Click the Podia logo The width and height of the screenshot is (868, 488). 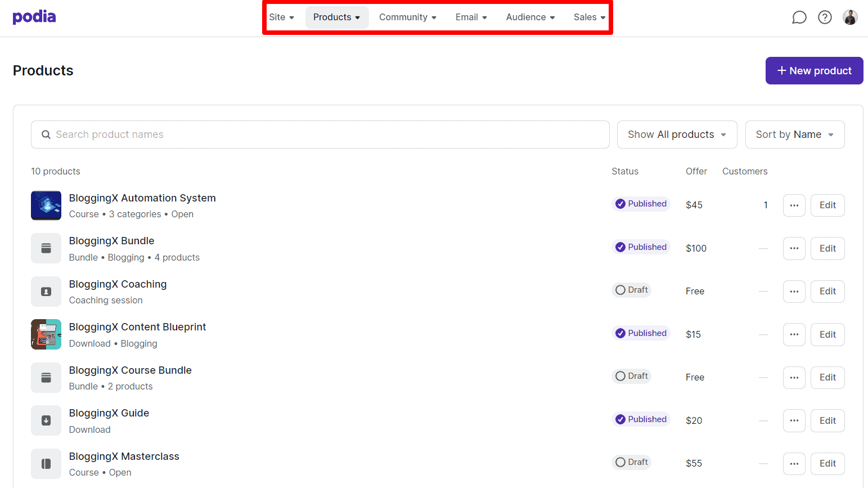click(34, 17)
